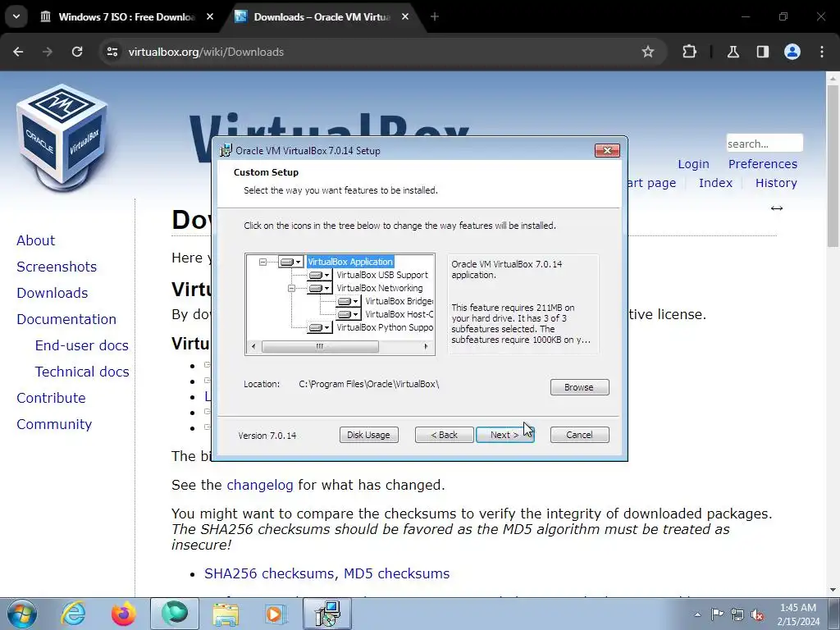The height and width of the screenshot is (630, 840).
Task: Reload the page
Action: pos(77,52)
